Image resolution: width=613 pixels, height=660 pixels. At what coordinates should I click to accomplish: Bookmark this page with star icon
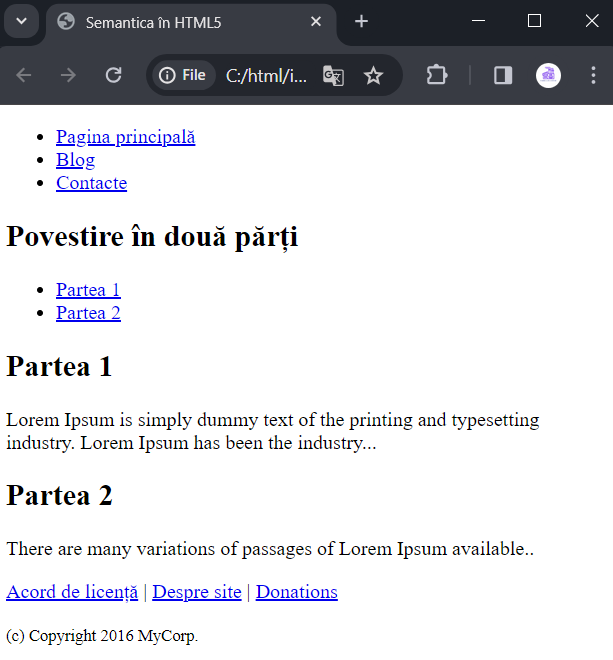click(x=373, y=76)
